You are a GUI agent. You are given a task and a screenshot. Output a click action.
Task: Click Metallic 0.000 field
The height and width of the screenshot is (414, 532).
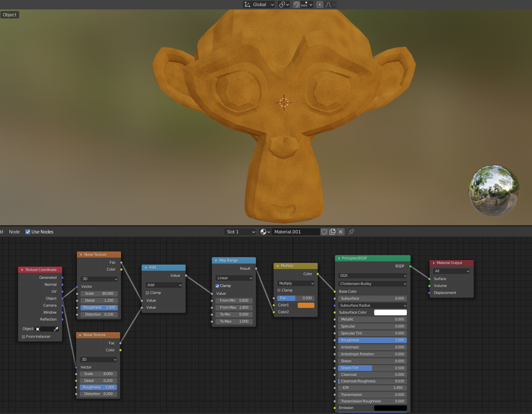pyautogui.click(x=372, y=319)
